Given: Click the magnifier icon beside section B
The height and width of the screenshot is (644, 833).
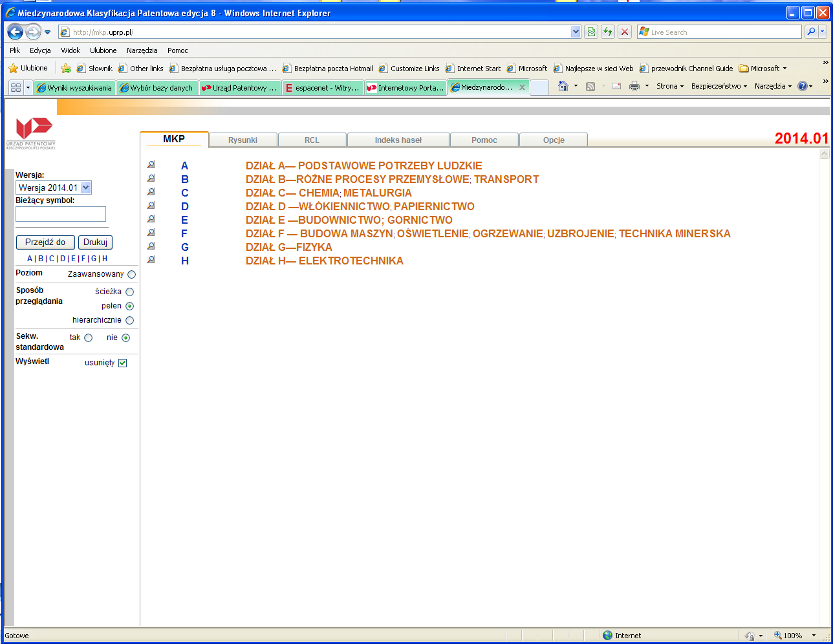Looking at the screenshot, I should click(151, 178).
